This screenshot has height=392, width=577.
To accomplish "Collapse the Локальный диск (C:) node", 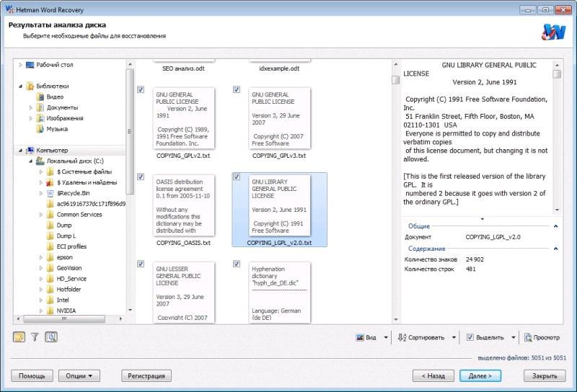I will [x=31, y=161].
